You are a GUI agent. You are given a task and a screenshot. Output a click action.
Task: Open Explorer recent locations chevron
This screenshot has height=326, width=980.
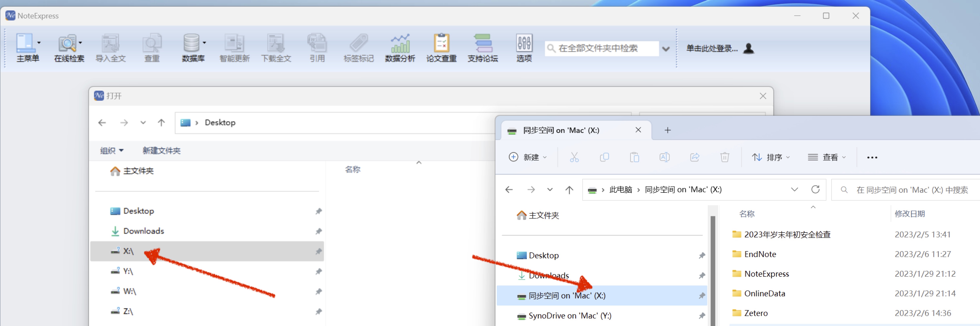click(550, 189)
